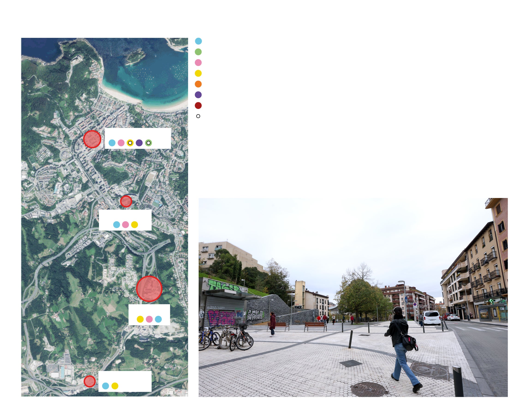526x420 pixels.
Task: Click the green dot in the legend column
Action: pyautogui.click(x=198, y=52)
